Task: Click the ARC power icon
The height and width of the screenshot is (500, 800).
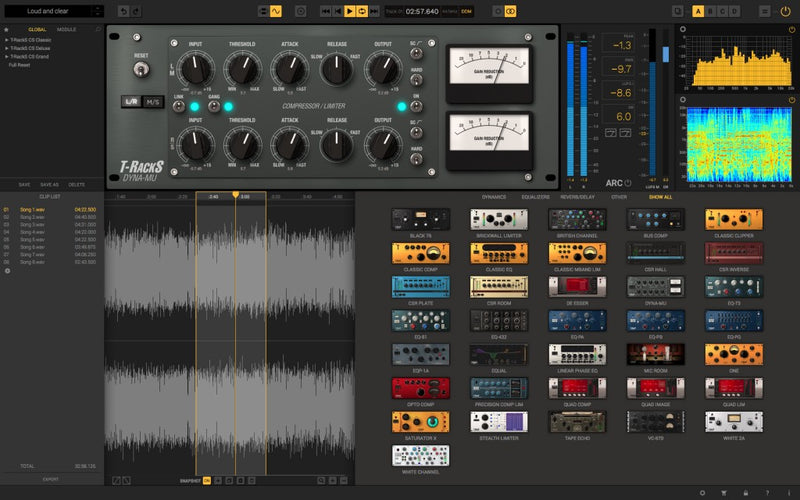Action: coord(629,183)
